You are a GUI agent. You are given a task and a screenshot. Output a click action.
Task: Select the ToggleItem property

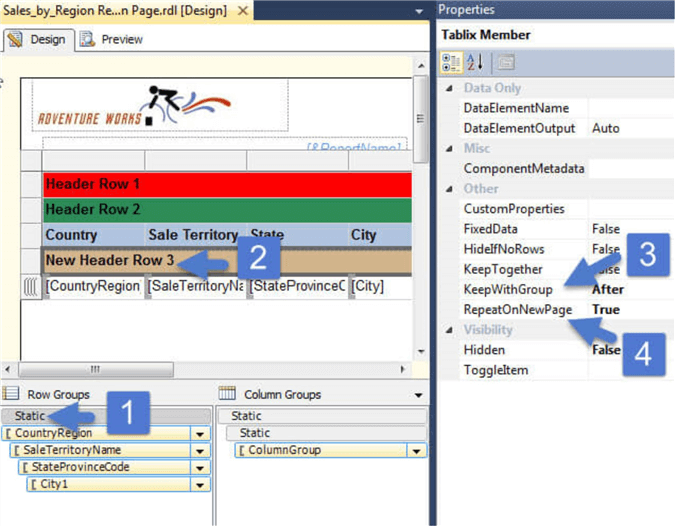click(495, 370)
